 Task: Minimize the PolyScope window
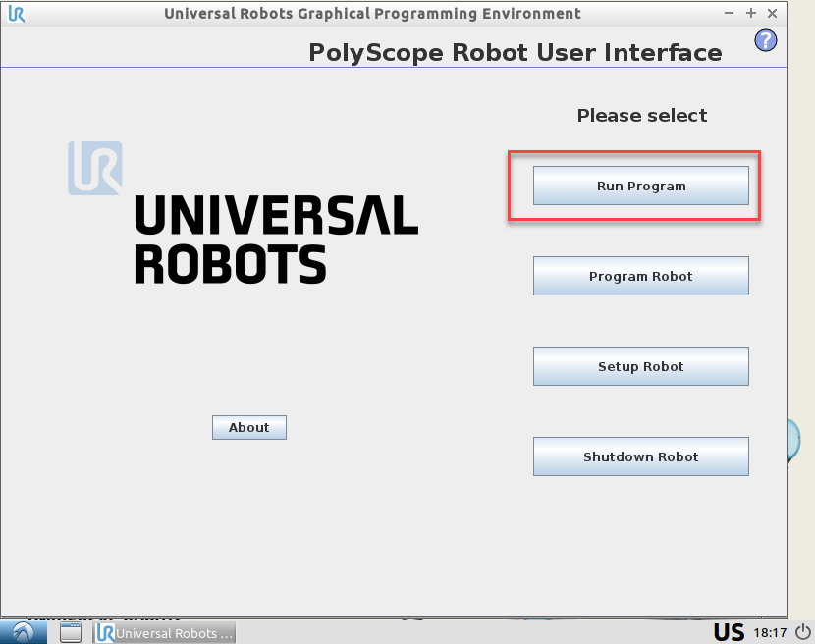(729, 13)
